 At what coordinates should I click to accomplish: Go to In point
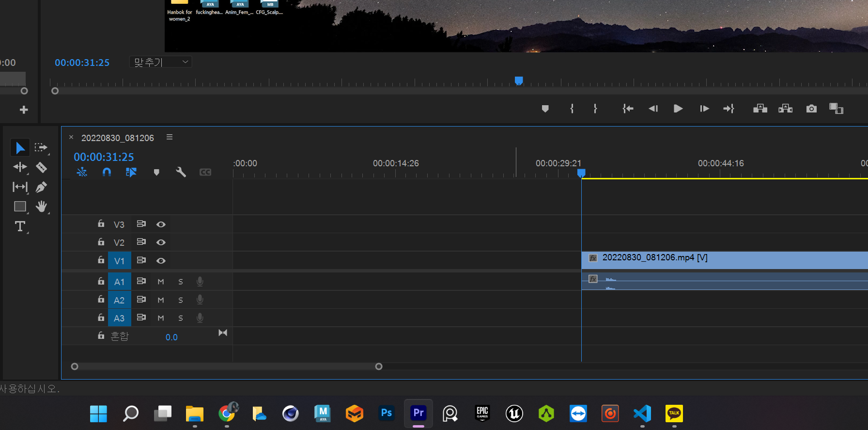628,109
